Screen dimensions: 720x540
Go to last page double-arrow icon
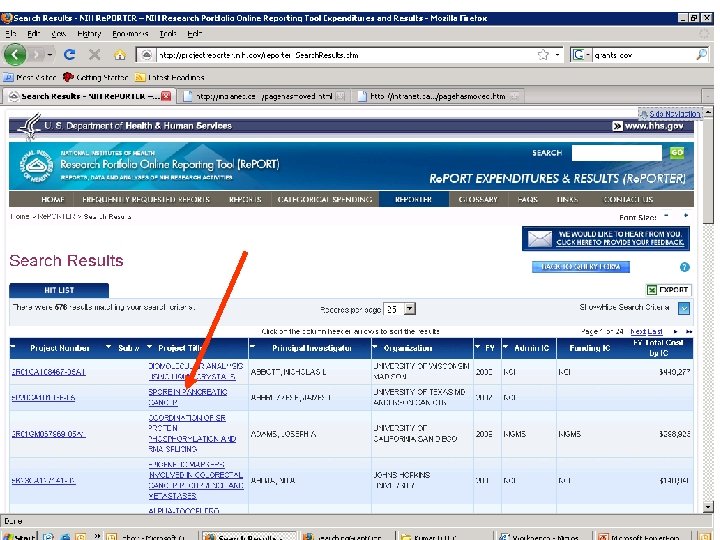[689, 331]
